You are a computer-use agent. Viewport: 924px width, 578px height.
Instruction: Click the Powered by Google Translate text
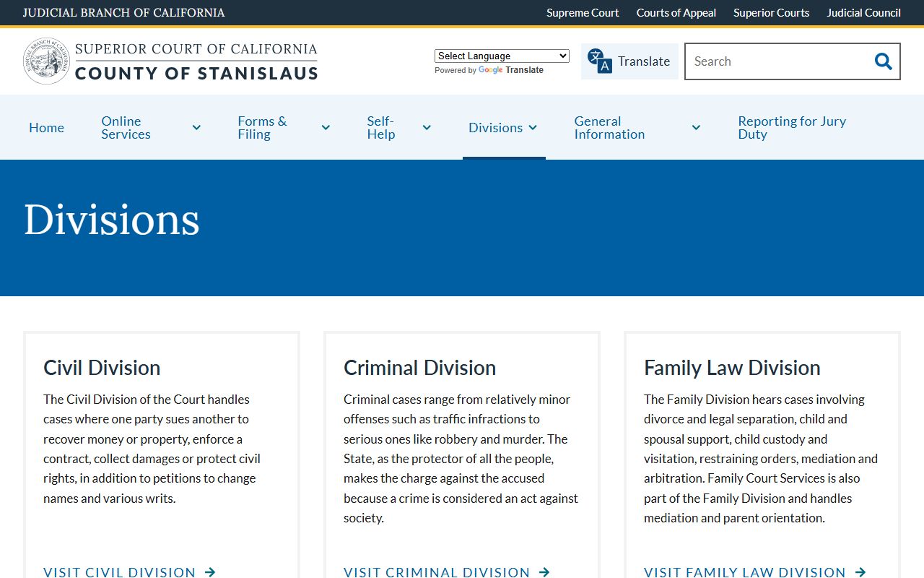point(489,70)
